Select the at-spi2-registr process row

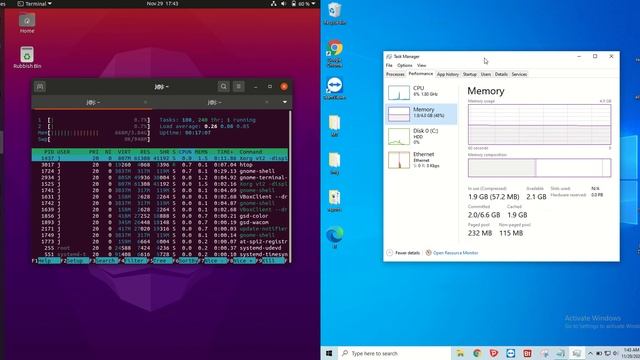pyautogui.click(x=160, y=242)
